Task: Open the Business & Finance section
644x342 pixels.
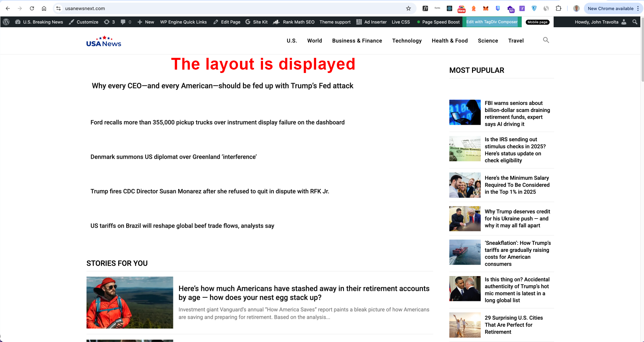Action: click(357, 41)
